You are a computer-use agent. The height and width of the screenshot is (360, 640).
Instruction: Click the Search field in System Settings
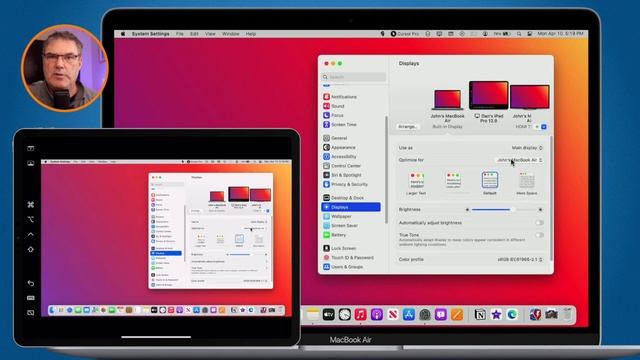point(353,77)
